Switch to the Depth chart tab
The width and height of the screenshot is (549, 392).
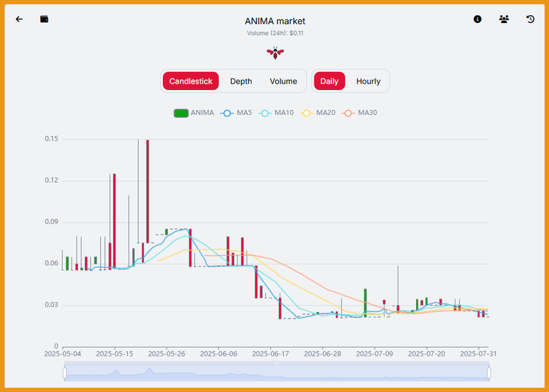(x=241, y=81)
